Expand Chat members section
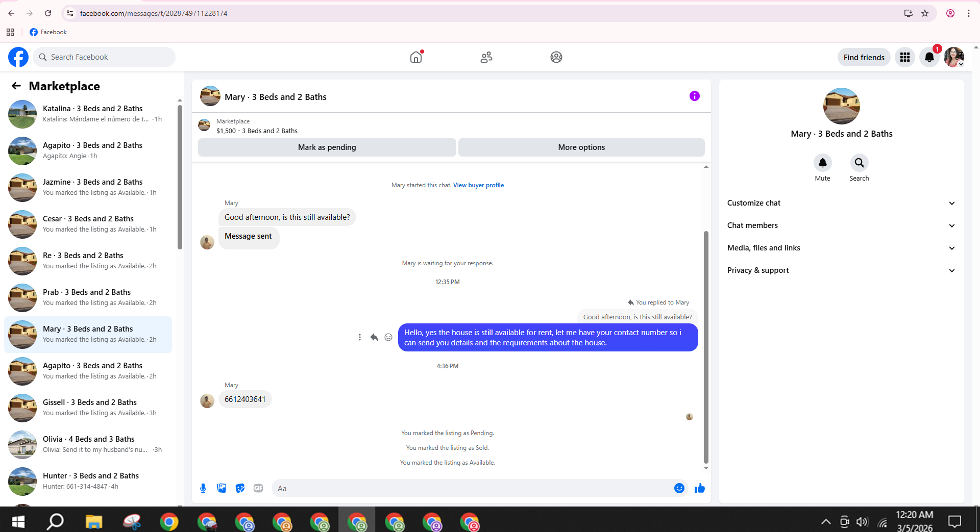 click(x=841, y=225)
